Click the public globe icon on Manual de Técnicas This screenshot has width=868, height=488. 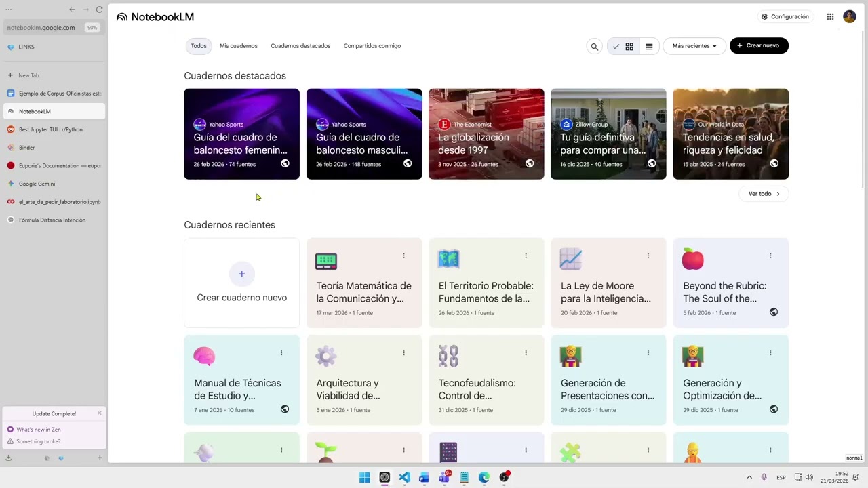[285, 409]
